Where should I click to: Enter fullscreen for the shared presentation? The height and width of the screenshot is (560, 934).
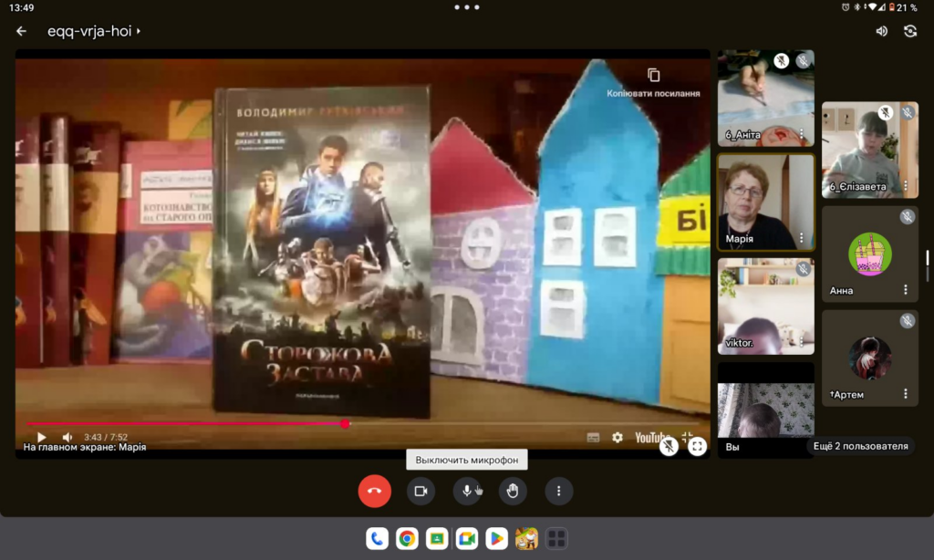pos(697,446)
